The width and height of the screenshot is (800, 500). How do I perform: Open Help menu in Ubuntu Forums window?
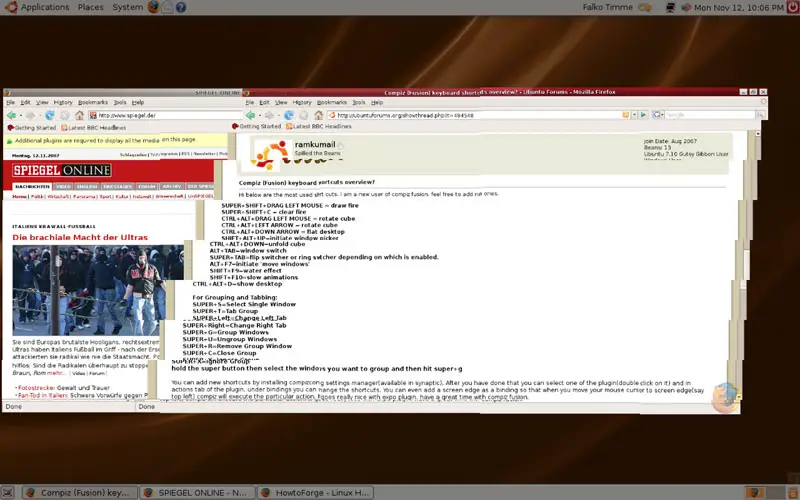(377, 102)
